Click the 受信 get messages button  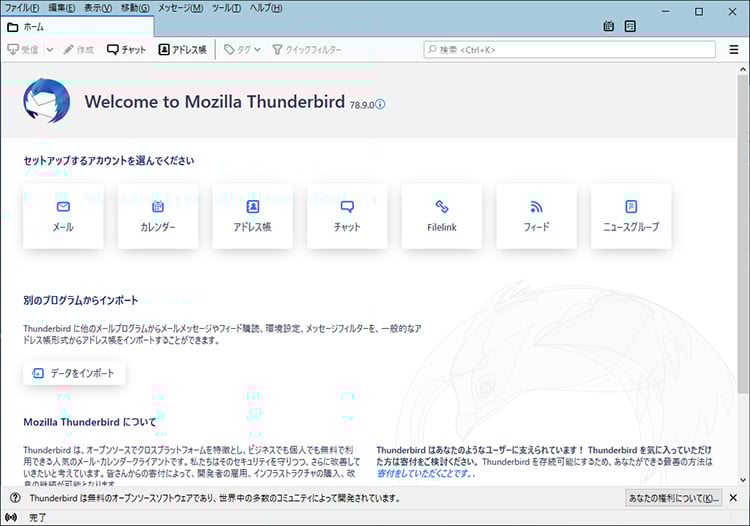coord(23,50)
